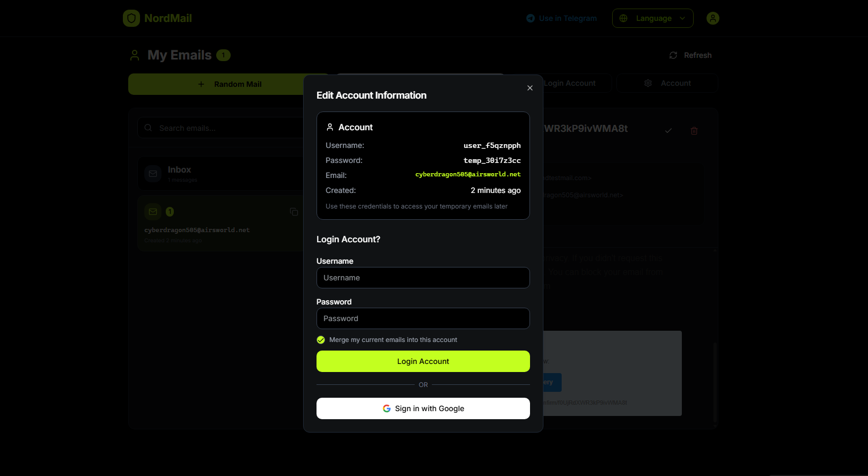Image resolution: width=868 pixels, height=476 pixels.
Task: Click the Refresh circular arrows icon
Action: pos(673,55)
